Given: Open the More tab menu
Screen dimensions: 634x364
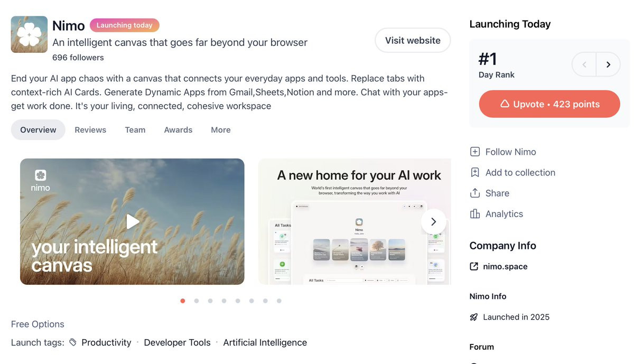Looking at the screenshot, I should [221, 130].
